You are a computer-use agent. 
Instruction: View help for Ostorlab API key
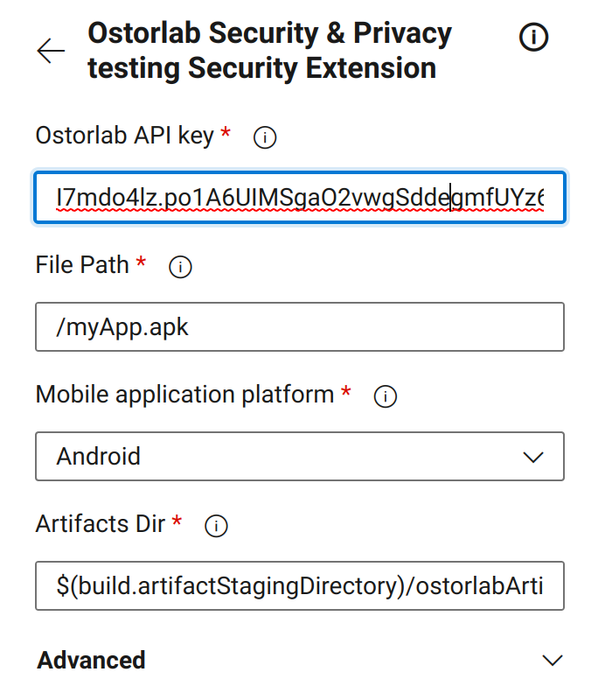[x=264, y=137]
